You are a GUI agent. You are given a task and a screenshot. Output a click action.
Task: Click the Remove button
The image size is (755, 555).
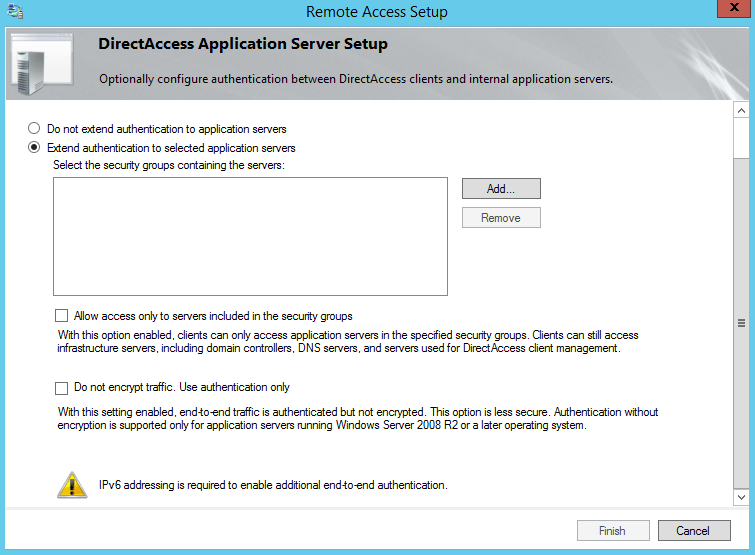(x=501, y=218)
